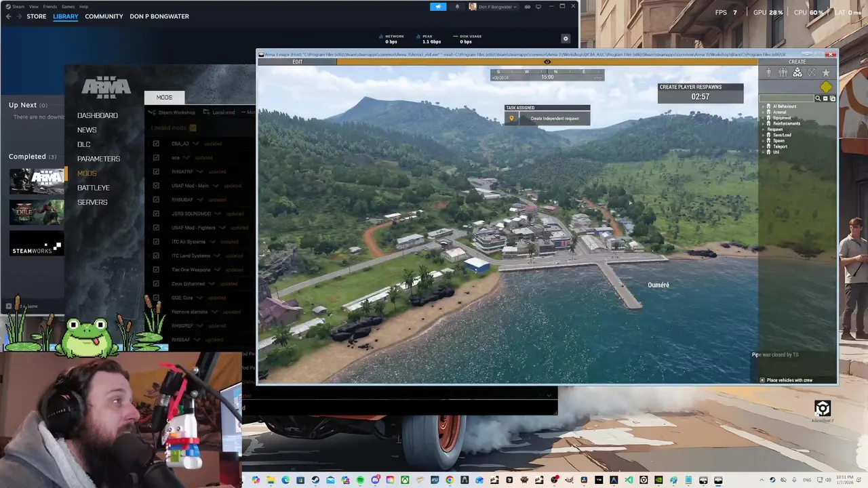The height and width of the screenshot is (488, 868).
Task: Open DON P BONGWATER profile in Steam
Action: coord(159,16)
